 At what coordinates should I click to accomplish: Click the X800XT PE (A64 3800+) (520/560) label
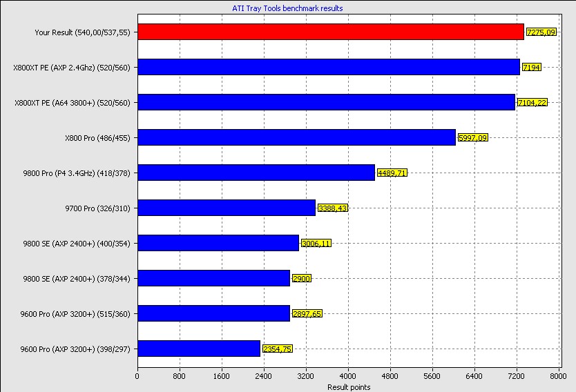pyautogui.click(x=73, y=103)
